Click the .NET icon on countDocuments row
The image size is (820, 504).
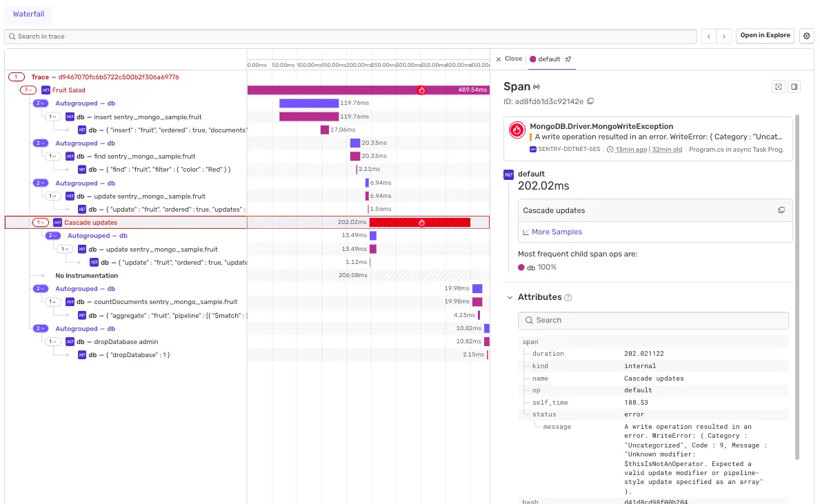(70, 302)
